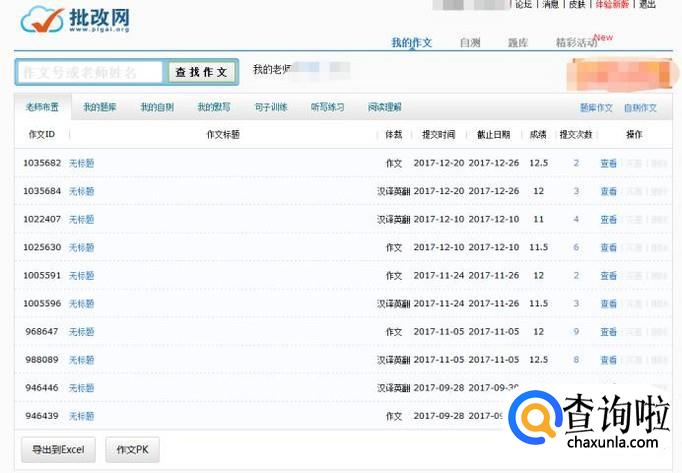Open 无标题 essay with ID 1035682

(x=81, y=163)
